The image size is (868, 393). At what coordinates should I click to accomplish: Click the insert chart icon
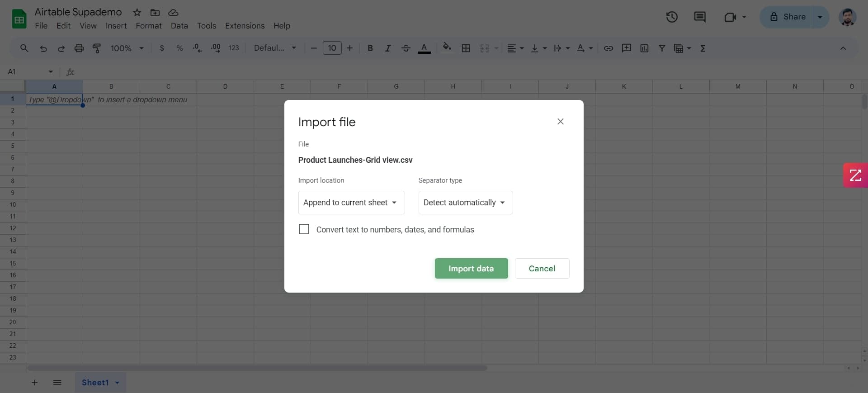pyautogui.click(x=644, y=48)
